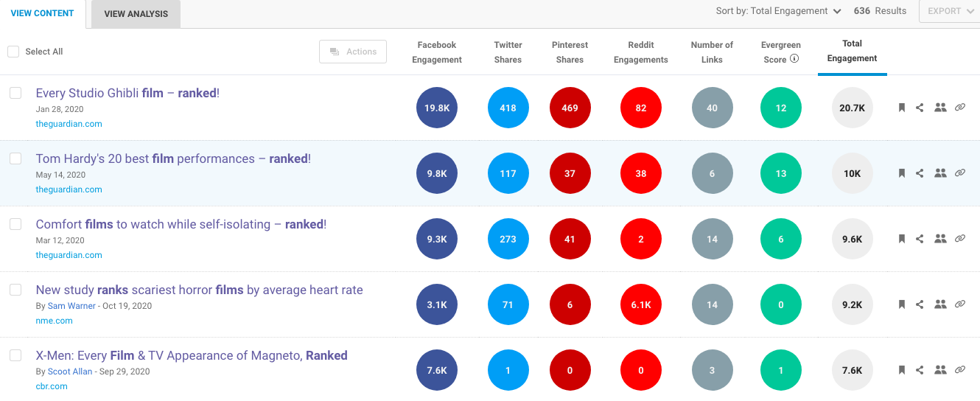Tick the checkbox beside Studio Ghibli article
This screenshot has height=401, width=980.
[15, 93]
